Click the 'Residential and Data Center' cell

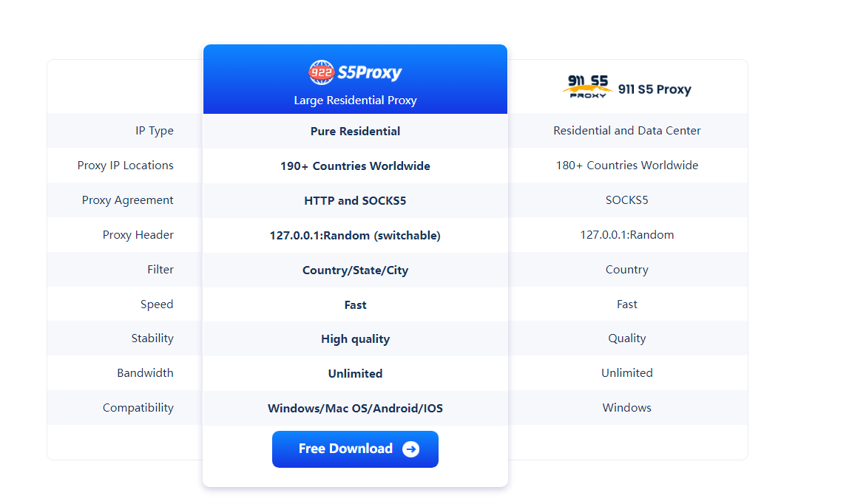coord(627,131)
